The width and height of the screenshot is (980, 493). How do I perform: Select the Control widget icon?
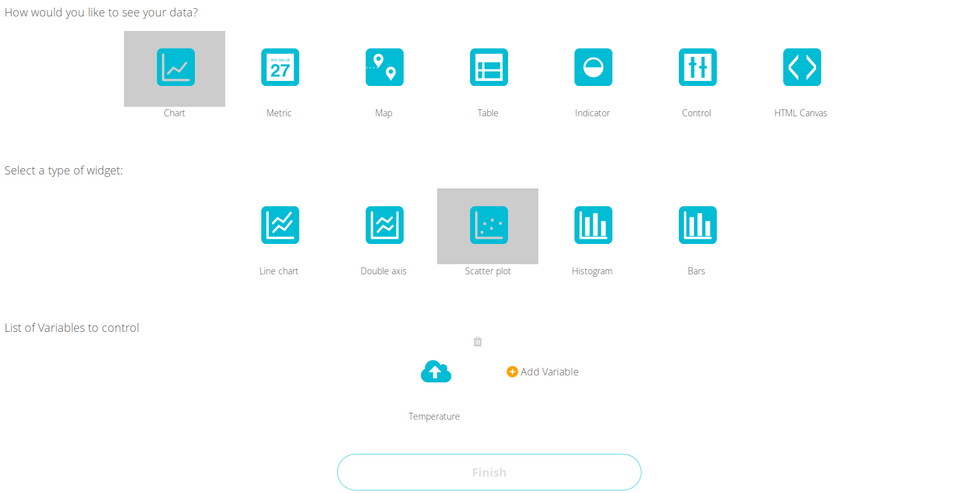pos(697,67)
